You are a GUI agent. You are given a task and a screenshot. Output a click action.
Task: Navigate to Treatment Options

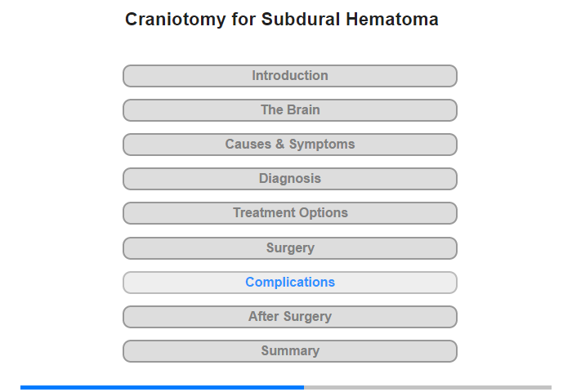pyautogui.click(x=290, y=213)
